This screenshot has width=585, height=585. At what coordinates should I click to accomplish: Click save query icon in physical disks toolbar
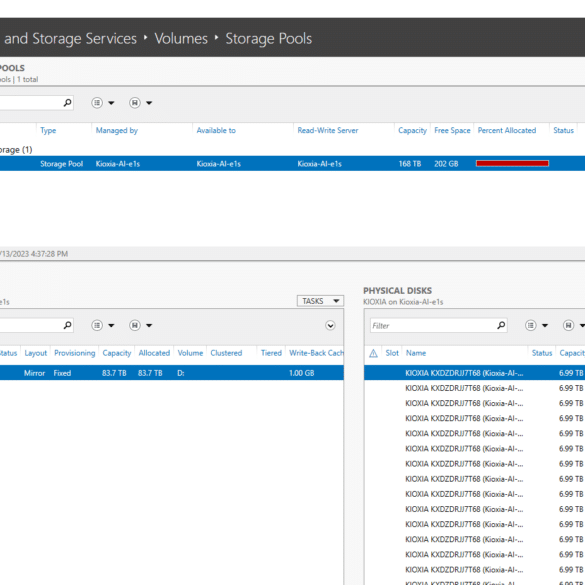tap(568, 325)
